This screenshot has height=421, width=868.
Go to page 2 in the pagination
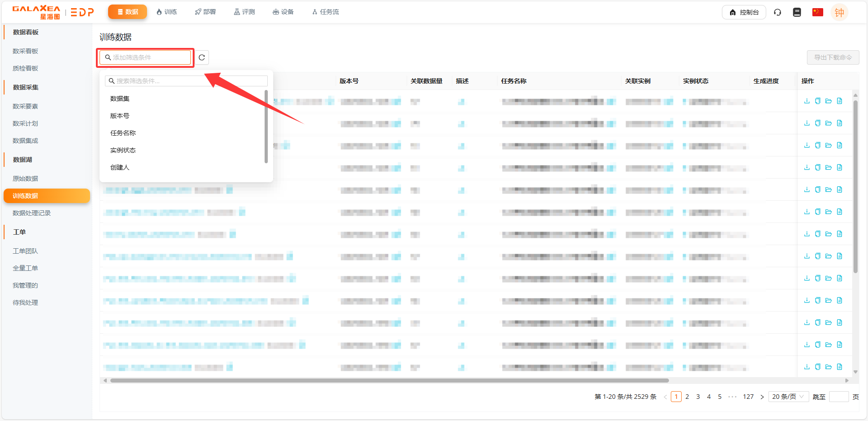[x=687, y=397]
